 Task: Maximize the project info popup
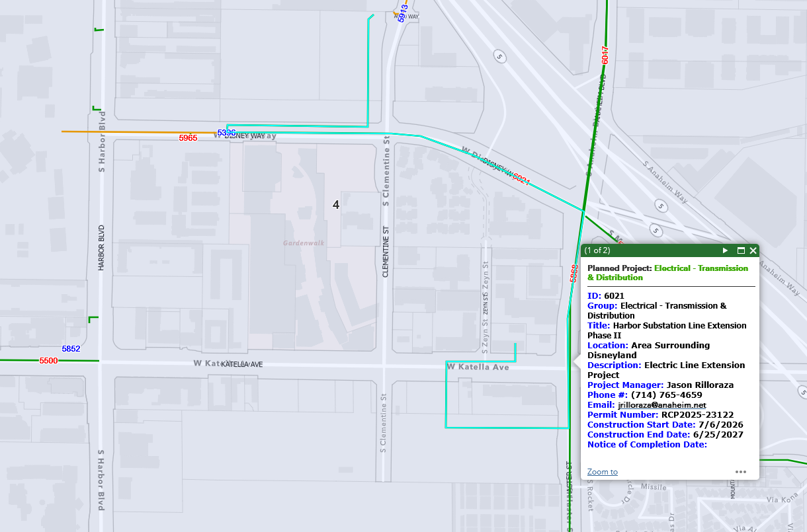click(741, 250)
